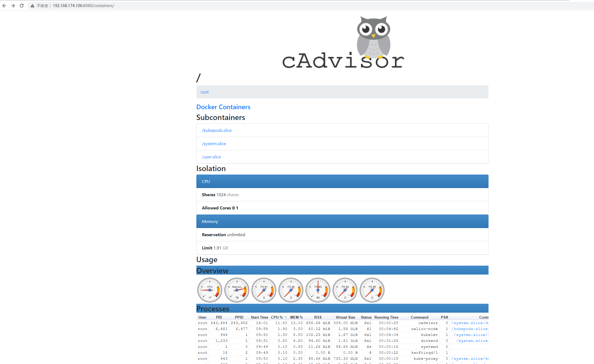Click PID 243,484 in the table
The image size is (594, 364).
click(x=219, y=323)
